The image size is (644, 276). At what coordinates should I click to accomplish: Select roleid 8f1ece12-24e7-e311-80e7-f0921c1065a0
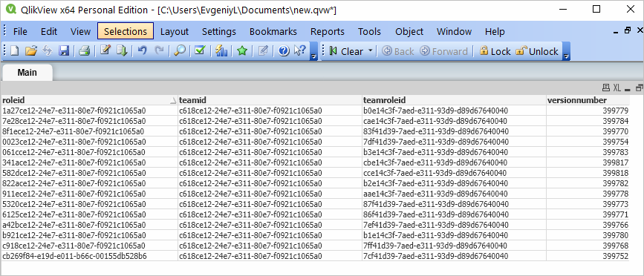pos(89,131)
